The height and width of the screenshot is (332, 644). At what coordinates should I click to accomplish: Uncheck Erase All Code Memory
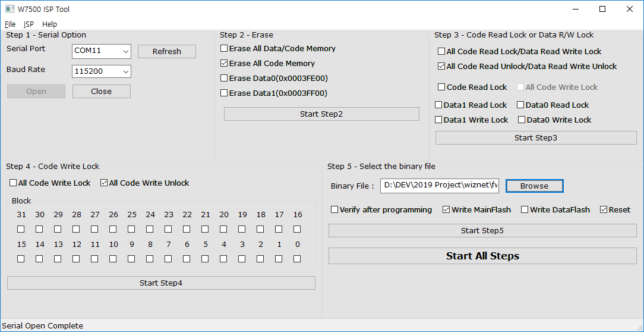(x=224, y=63)
